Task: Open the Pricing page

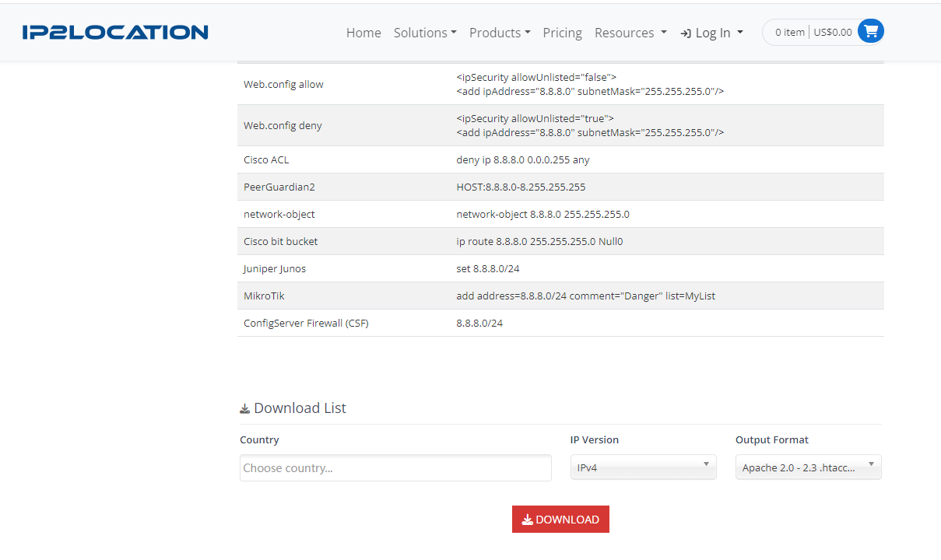Action: (562, 33)
